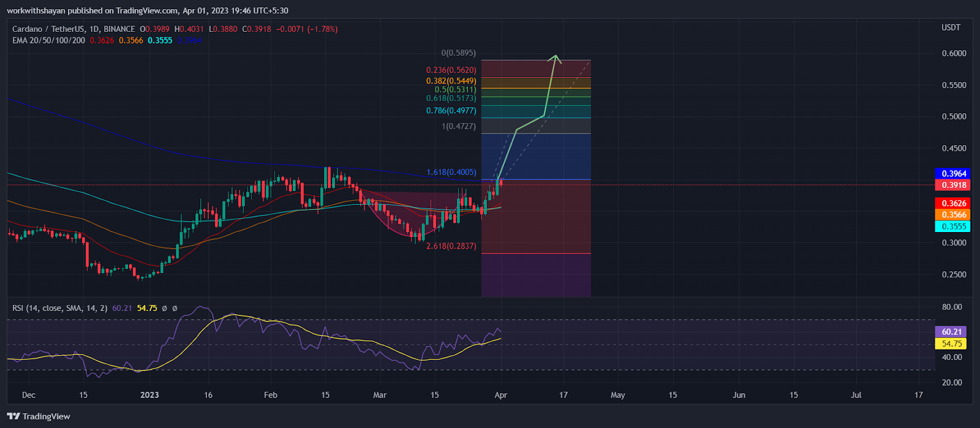
Task: Click the Jul label on time axis
Action: (856, 396)
